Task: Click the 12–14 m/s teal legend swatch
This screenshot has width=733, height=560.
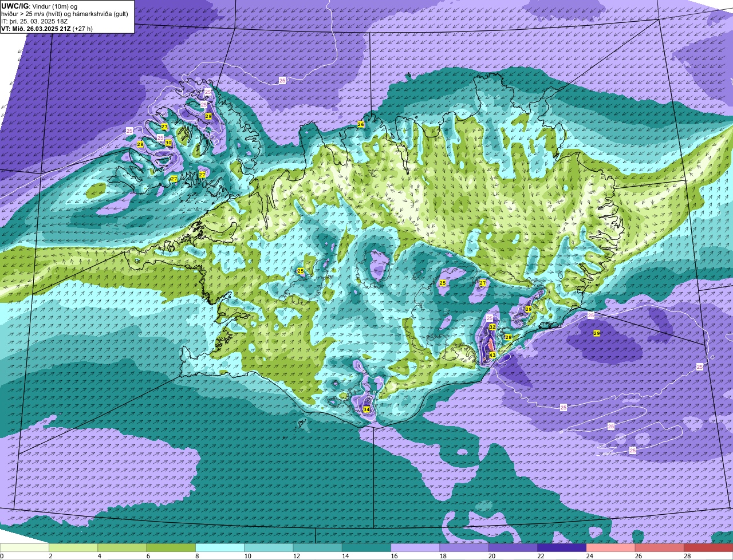Action: click(x=318, y=547)
